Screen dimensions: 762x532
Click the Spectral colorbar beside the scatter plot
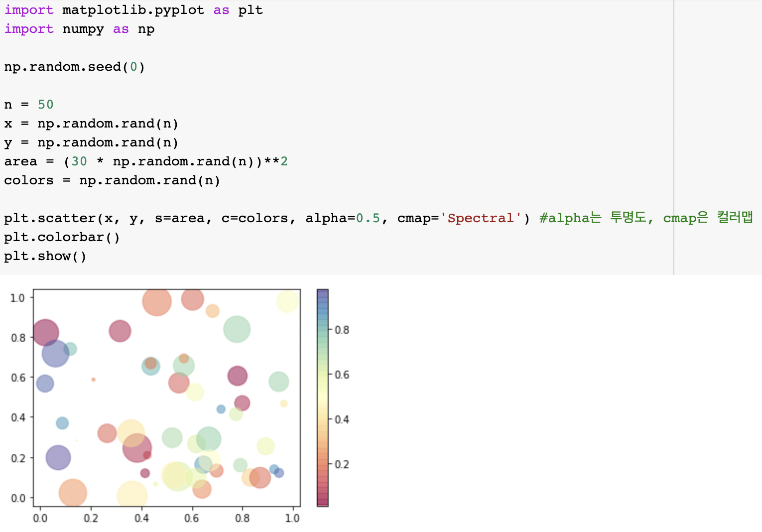coord(323,398)
